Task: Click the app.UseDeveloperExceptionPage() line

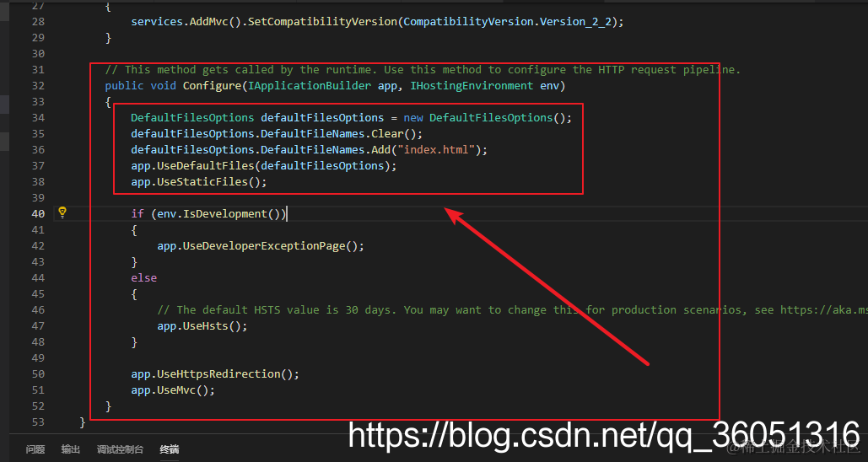Action: [261, 245]
